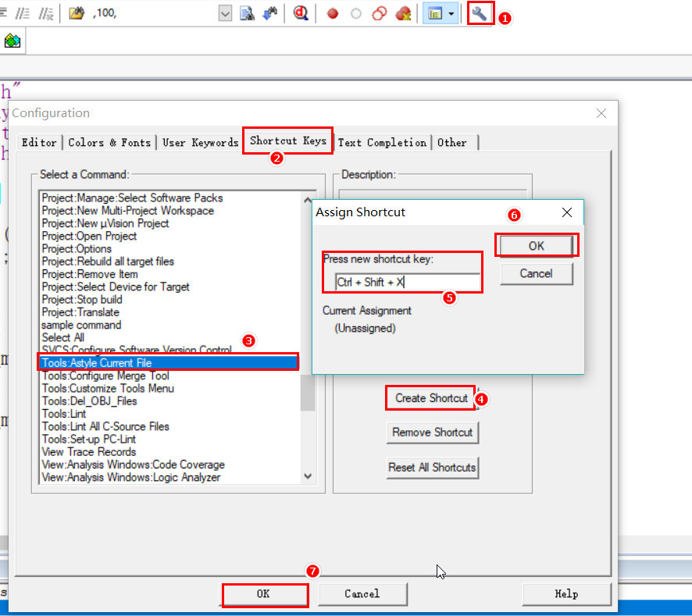The height and width of the screenshot is (616, 692).
Task: Click OK in Assign Shortcut dialog
Action: coord(537,246)
